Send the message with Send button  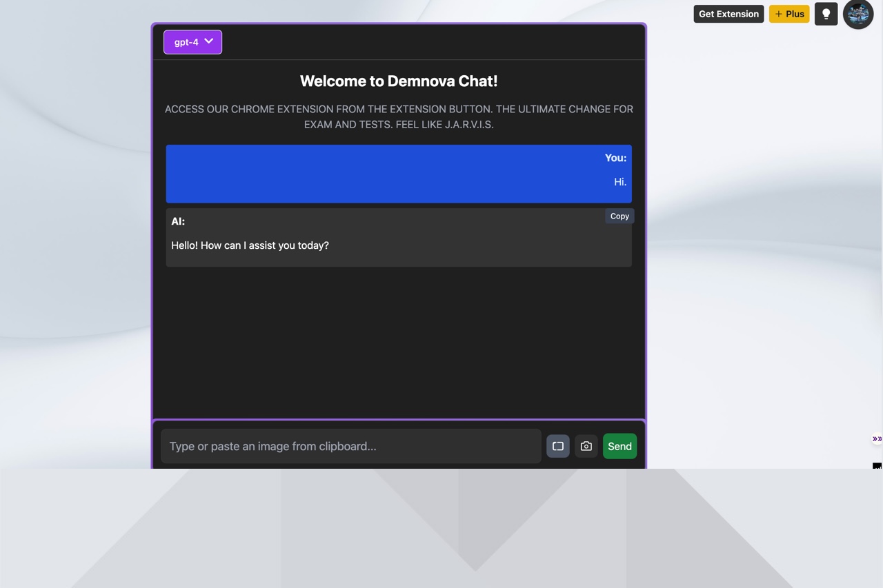(x=619, y=446)
